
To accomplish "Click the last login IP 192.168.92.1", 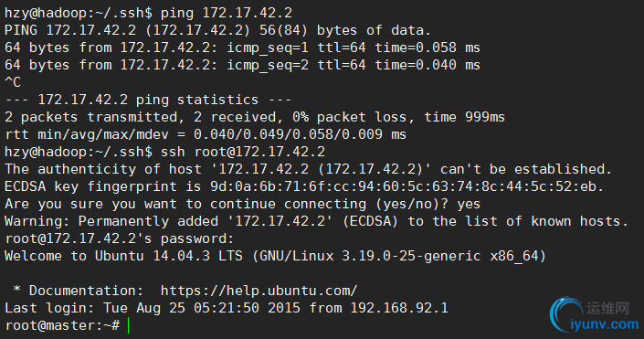I will (399, 308).
